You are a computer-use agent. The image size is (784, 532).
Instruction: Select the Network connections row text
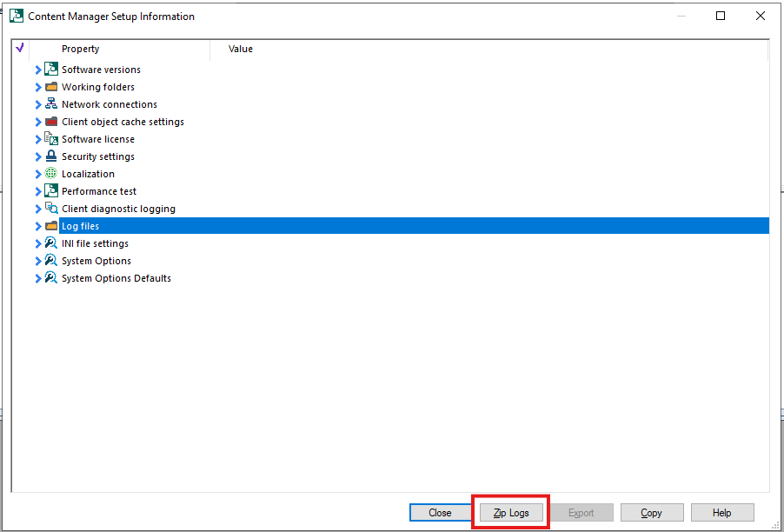click(110, 104)
